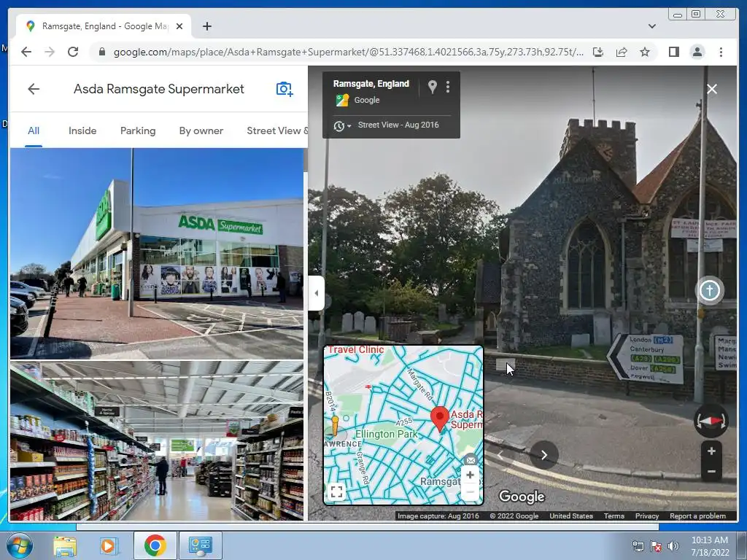Move forward along the road arrow
The height and width of the screenshot is (560, 747).
click(x=543, y=455)
